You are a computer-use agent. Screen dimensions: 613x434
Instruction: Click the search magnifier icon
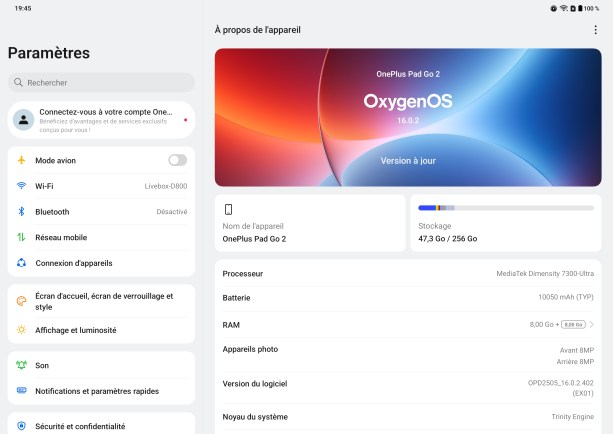[18, 82]
